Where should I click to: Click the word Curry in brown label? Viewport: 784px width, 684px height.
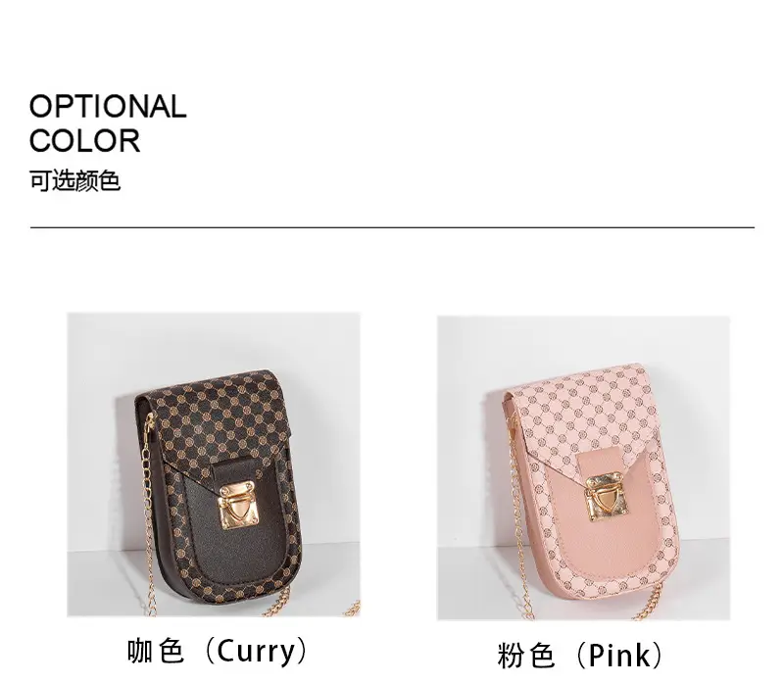click(256, 652)
